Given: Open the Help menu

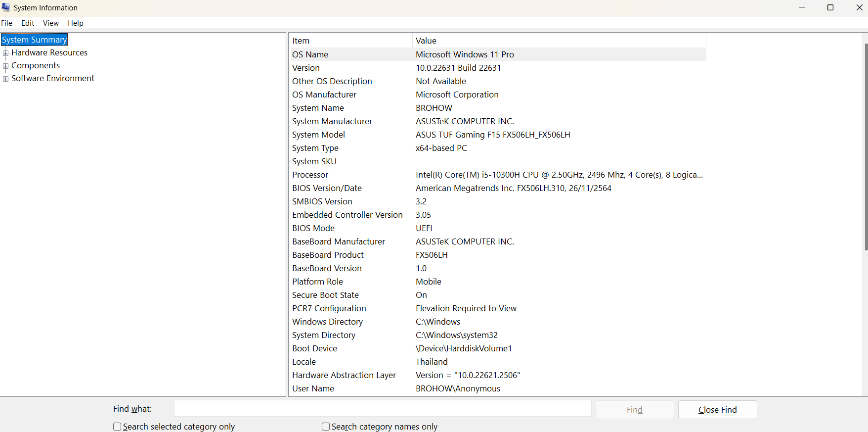Looking at the screenshot, I should click(76, 23).
